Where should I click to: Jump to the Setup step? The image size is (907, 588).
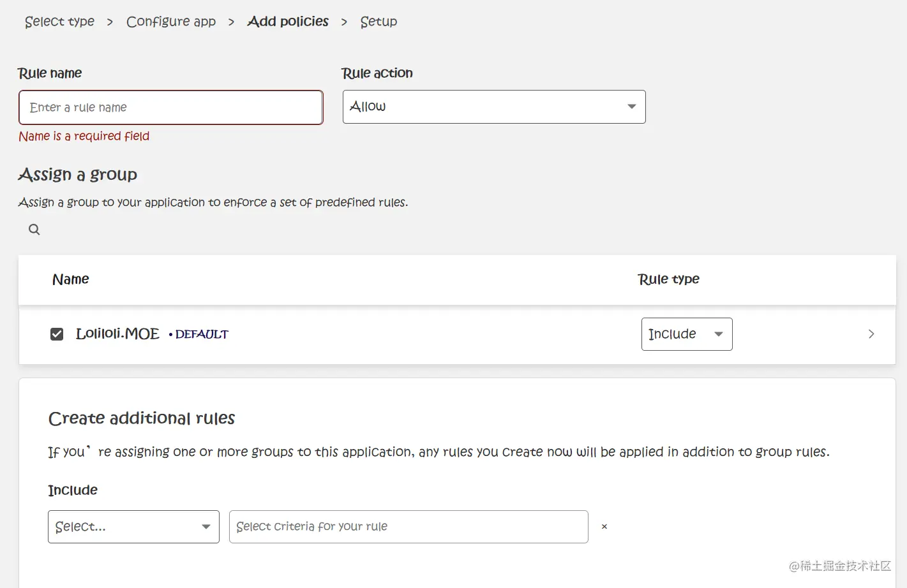point(379,22)
